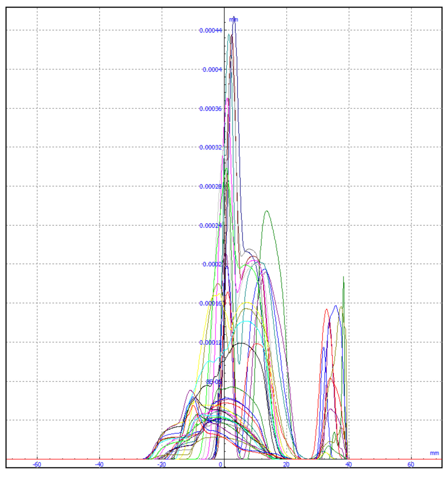The height and width of the screenshot is (478, 448).
Task: Click the mm unit label at x-axis end
Action: (434, 453)
